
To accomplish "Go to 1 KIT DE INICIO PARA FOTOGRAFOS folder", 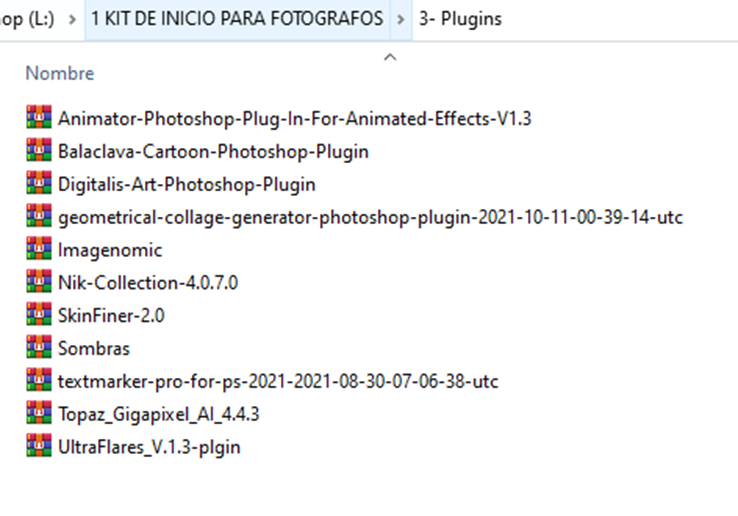I will (237, 19).
